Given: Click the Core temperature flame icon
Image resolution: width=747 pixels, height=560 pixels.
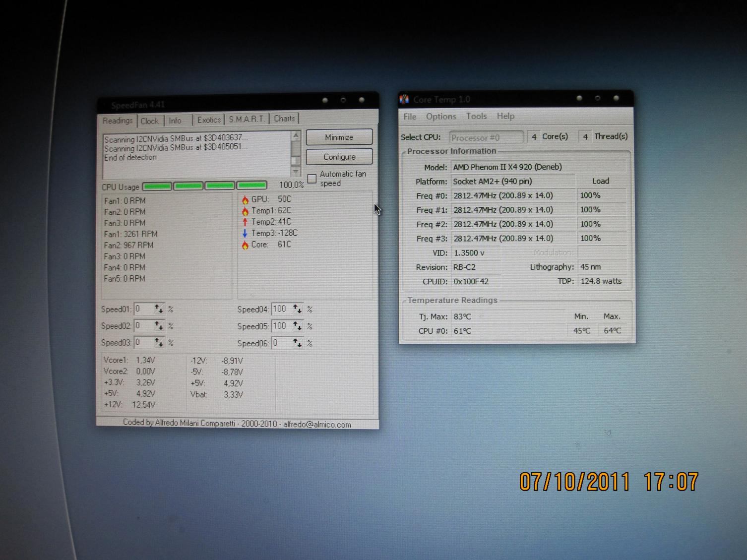Looking at the screenshot, I should pos(245,245).
